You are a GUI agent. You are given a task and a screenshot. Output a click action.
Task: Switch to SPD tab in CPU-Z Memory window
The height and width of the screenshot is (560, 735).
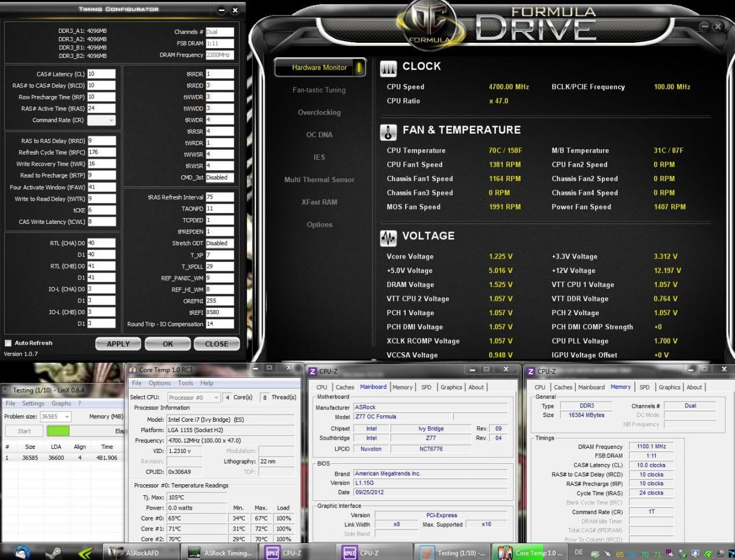click(x=644, y=387)
